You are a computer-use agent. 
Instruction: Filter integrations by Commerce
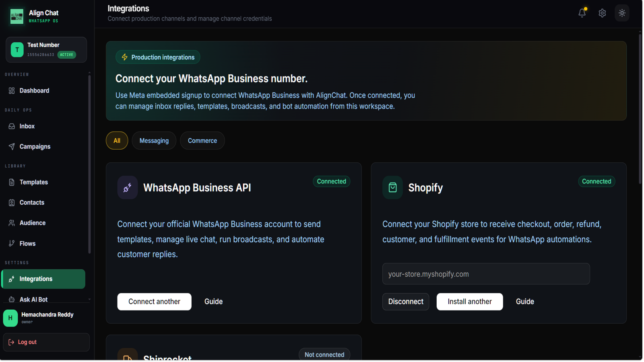202,141
